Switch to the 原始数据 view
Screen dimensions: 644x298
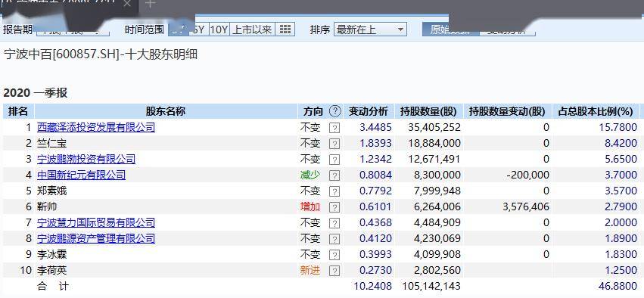tap(450, 29)
